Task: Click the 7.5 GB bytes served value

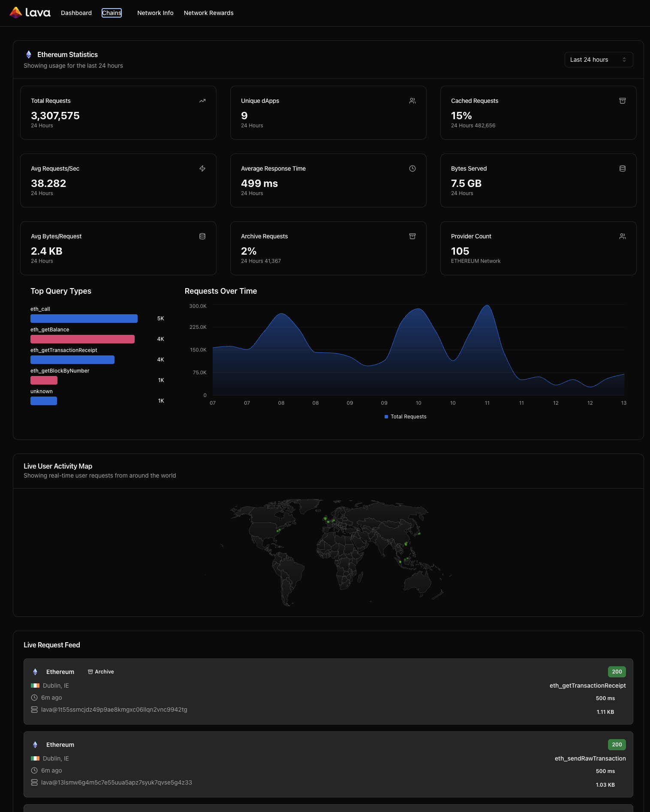Action: click(466, 183)
